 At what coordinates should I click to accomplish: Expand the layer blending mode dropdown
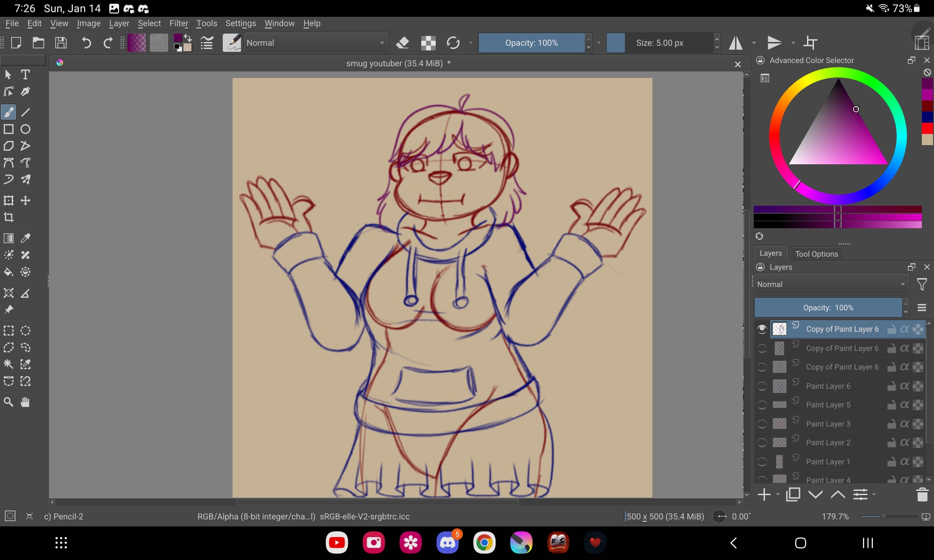[830, 285]
